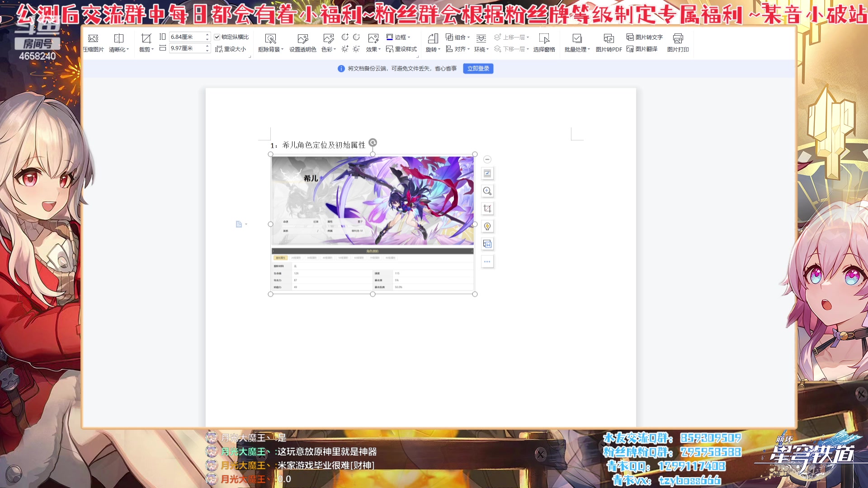Click the image-to-text icon in the floating toolbar

(487, 244)
